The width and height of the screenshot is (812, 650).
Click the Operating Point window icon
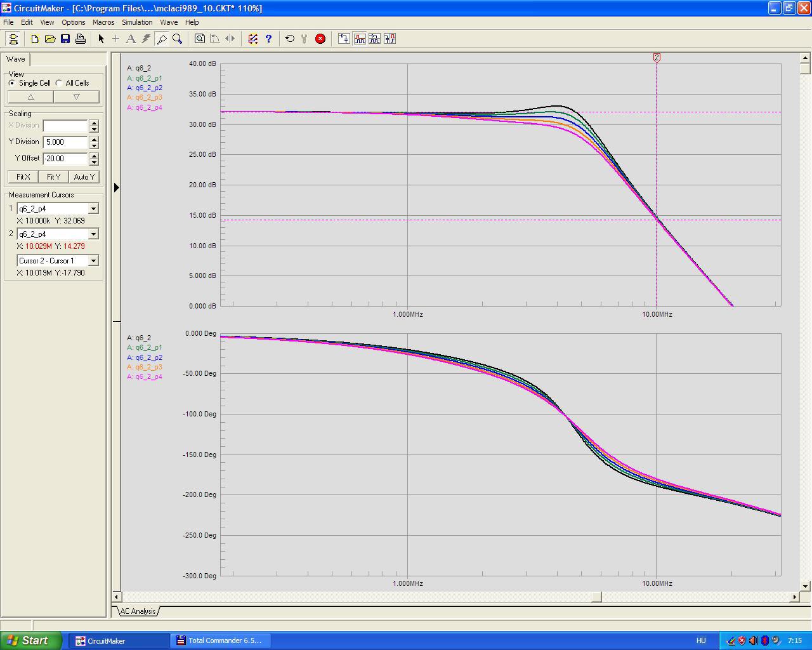[x=344, y=39]
